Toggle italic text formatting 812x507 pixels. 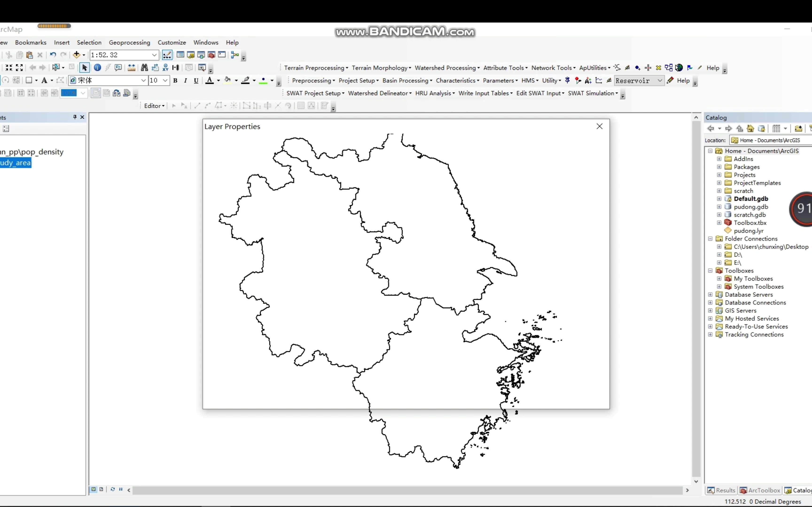pyautogui.click(x=186, y=81)
